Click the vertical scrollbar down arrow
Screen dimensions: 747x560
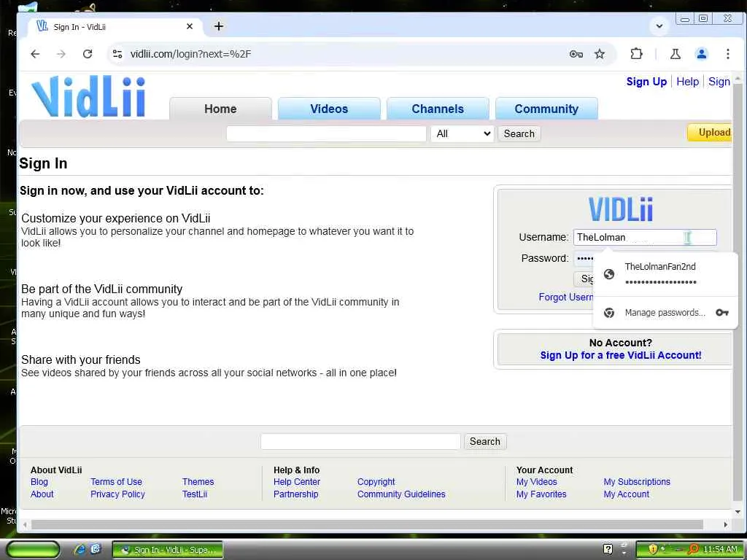click(738, 512)
